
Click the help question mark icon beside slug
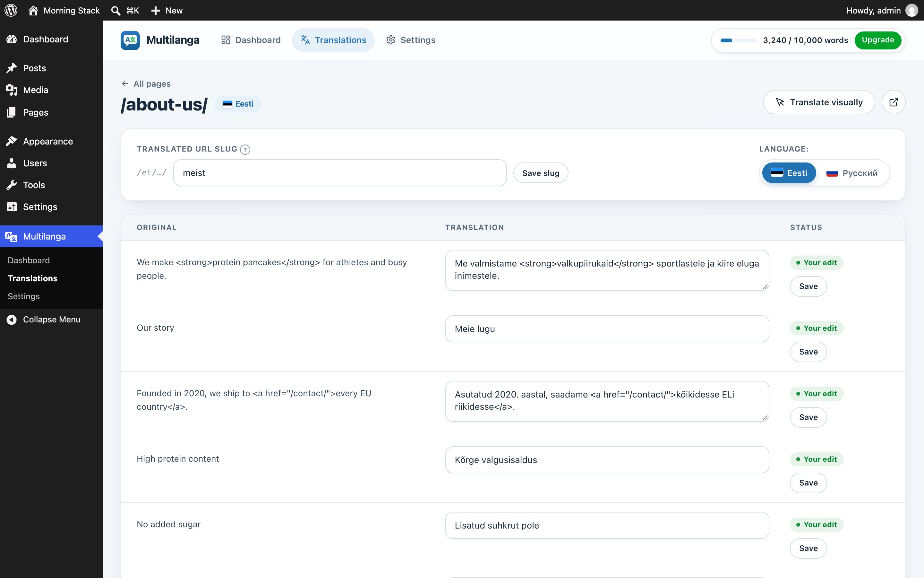pyautogui.click(x=245, y=149)
